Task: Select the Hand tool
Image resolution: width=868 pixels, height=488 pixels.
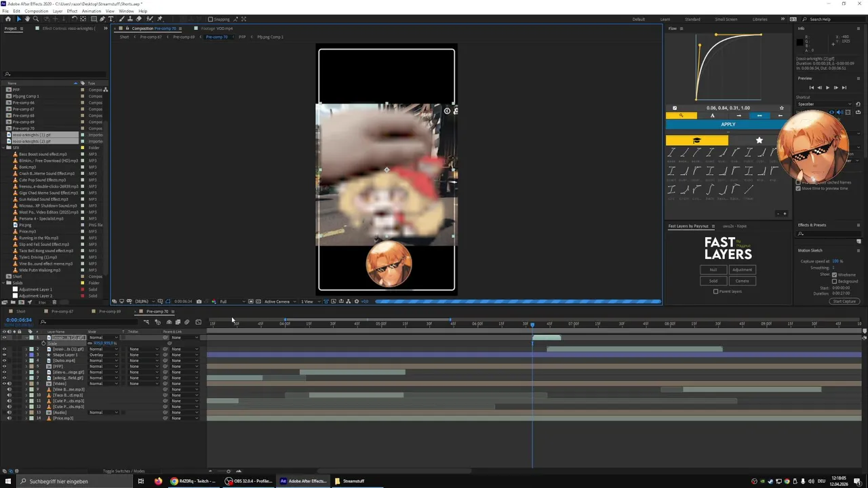Action: click(27, 19)
